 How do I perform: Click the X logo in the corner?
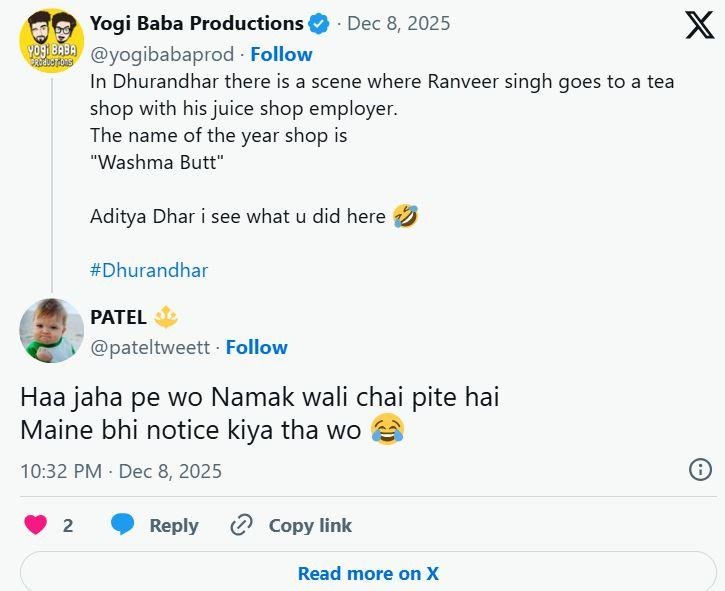click(699, 24)
